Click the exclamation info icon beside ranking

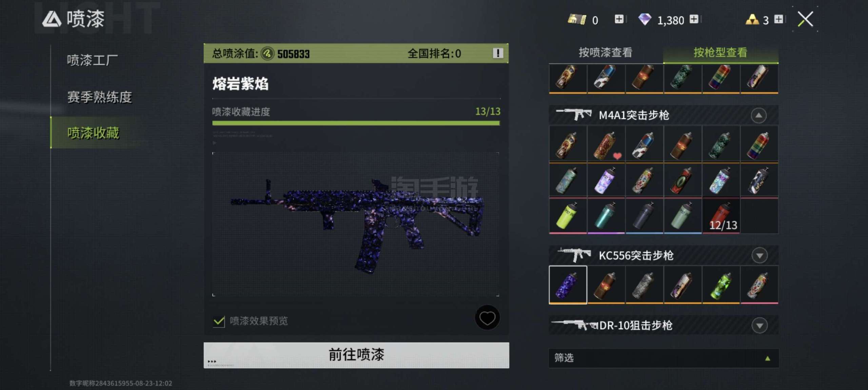tap(497, 53)
